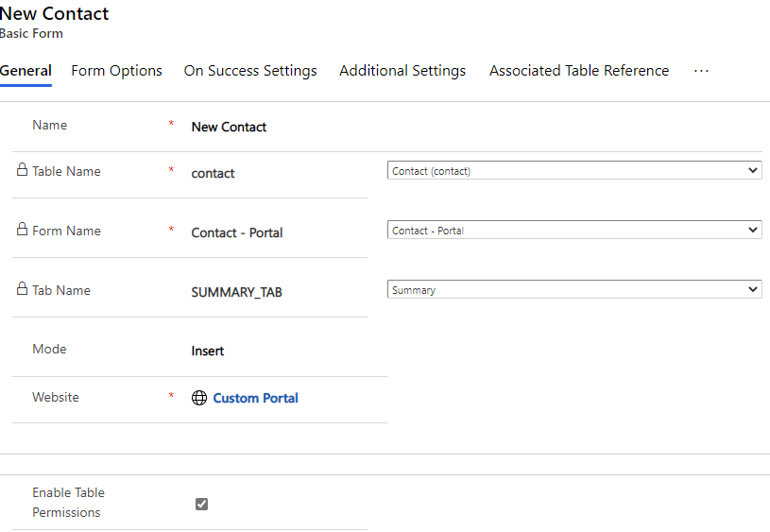This screenshot has width=770, height=532.
Task: Select the General tab
Action: coord(26,71)
